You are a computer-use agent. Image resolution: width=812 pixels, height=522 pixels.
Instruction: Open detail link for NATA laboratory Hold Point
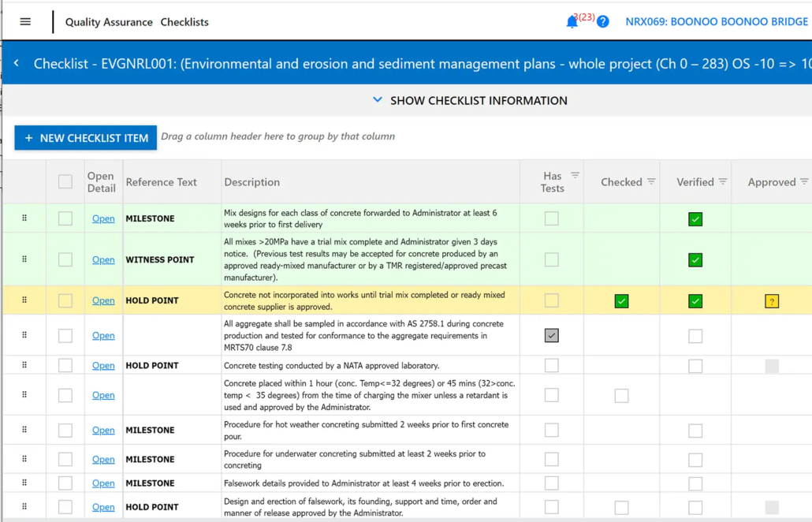point(103,366)
